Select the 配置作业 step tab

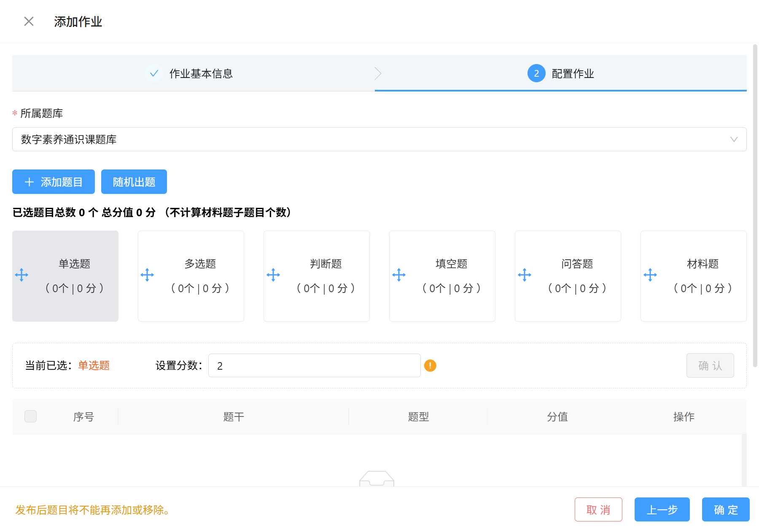tap(561, 73)
